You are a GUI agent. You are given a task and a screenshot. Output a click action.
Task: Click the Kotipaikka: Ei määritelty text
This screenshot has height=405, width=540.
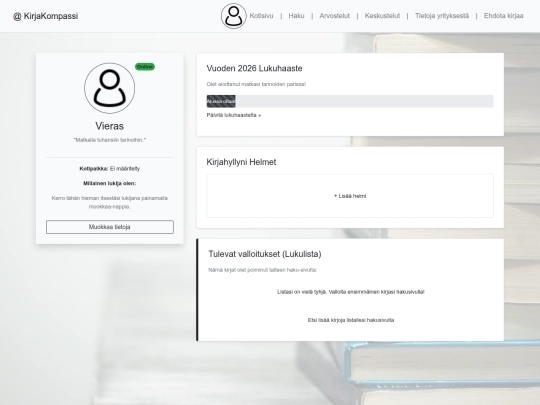coord(110,168)
